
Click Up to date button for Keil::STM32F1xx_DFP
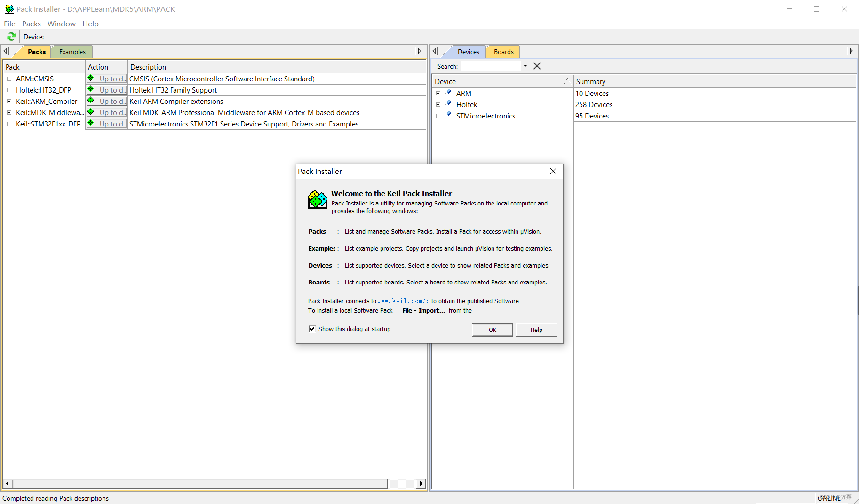[x=107, y=124]
